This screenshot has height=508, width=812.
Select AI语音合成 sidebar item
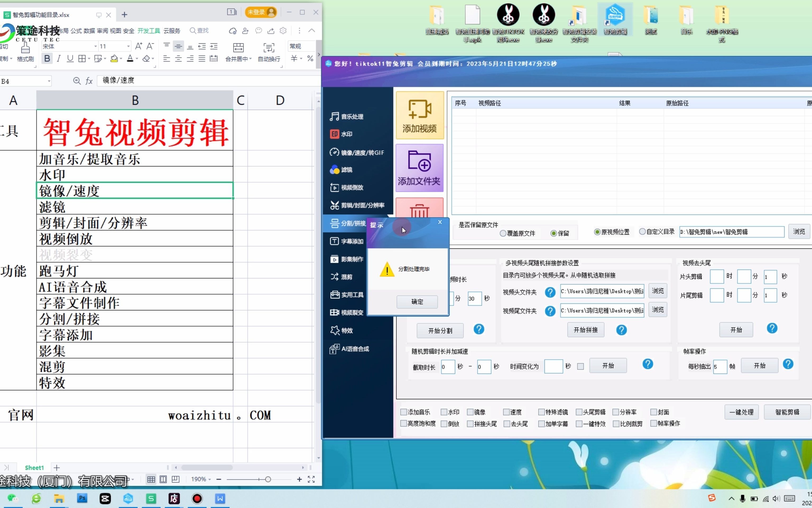click(x=349, y=349)
